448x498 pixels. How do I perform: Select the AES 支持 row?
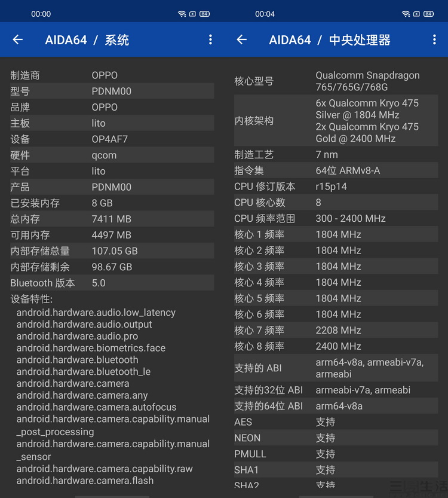click(x=336, y=422)
